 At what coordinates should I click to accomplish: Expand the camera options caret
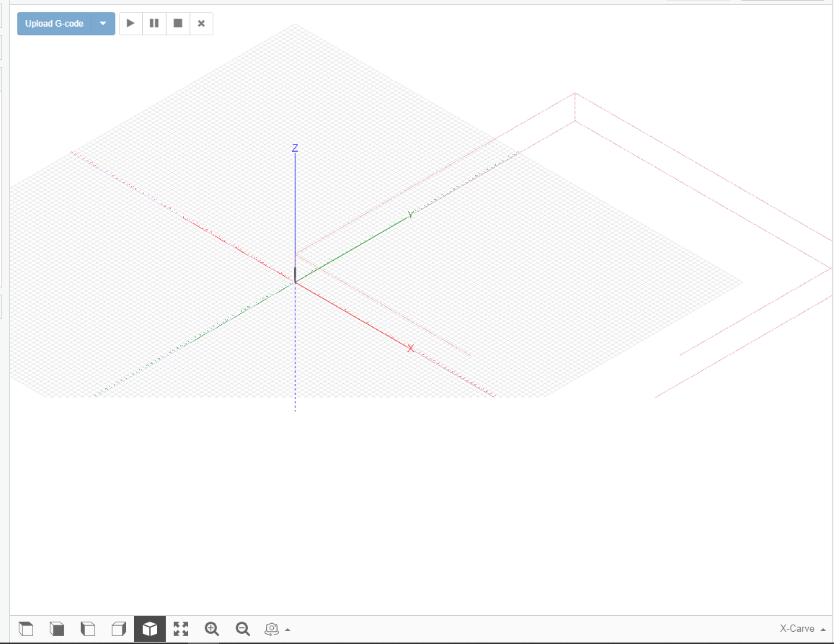coord(288,630)
